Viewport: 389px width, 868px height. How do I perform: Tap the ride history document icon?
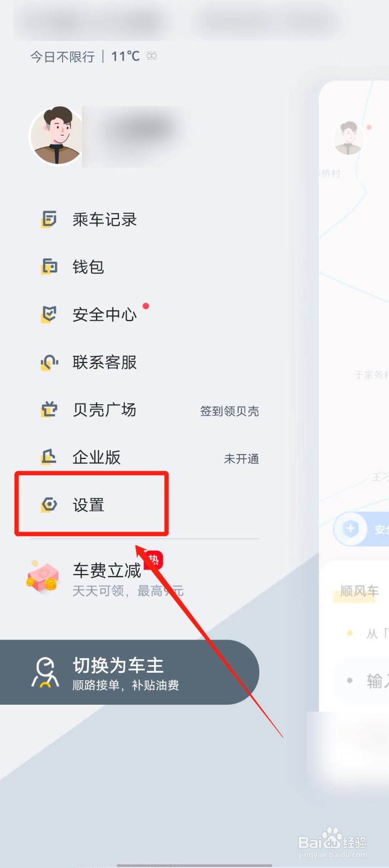pyautogui.click(x=49, y=220)
